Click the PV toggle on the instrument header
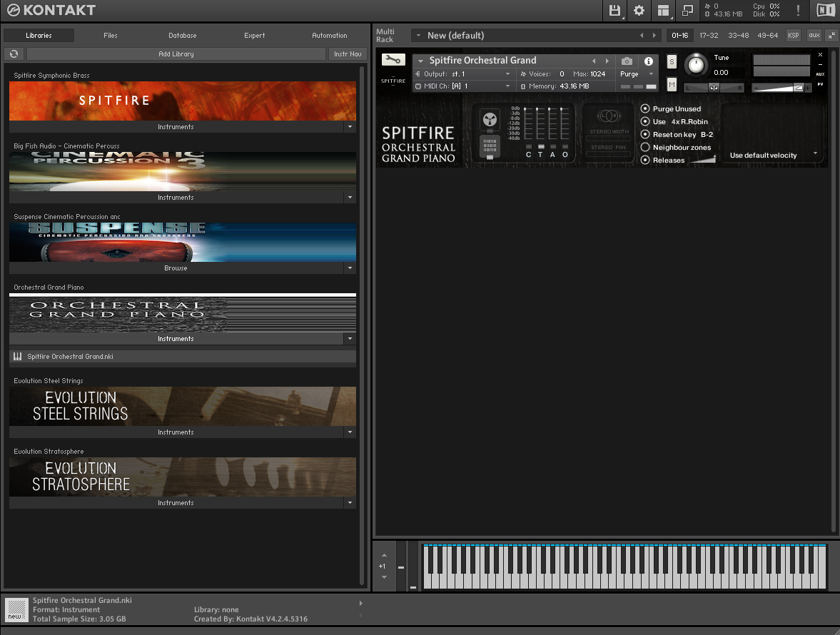Image resolution: width=840 pixels, height=635 pixels. point(820,84)
